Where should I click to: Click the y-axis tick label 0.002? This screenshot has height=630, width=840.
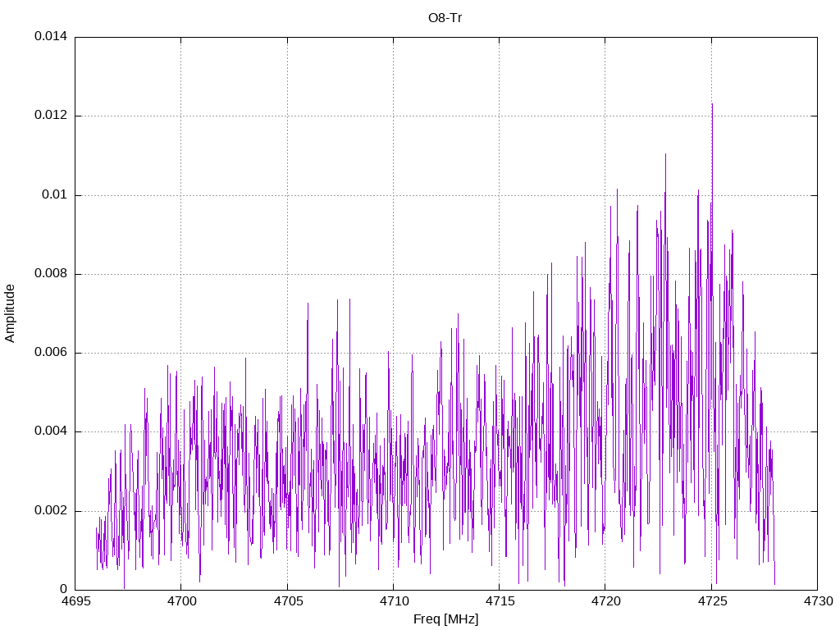tap(51, 510)
